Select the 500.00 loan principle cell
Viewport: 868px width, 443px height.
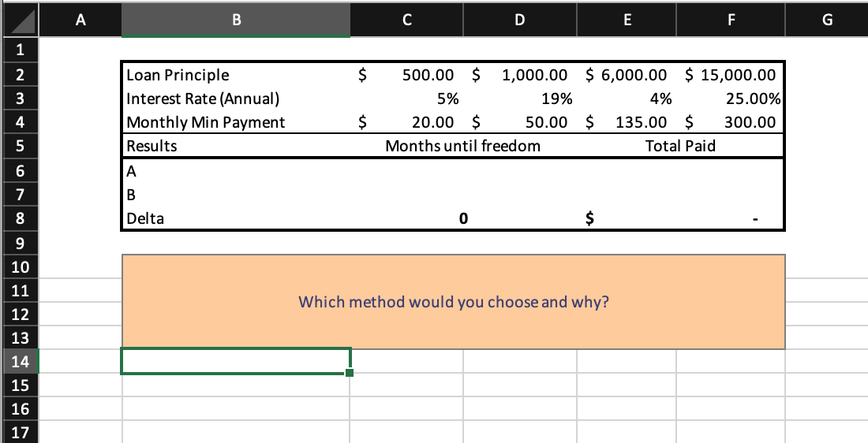click(x=407, y=75)
